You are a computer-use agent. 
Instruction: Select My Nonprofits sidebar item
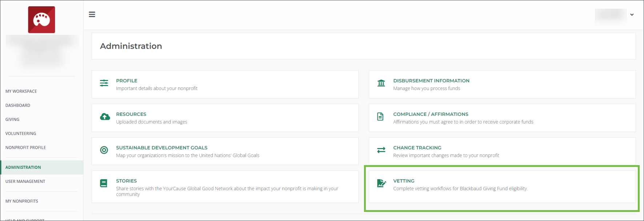22,201
